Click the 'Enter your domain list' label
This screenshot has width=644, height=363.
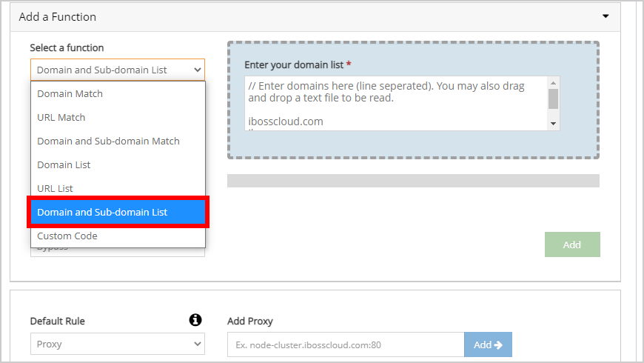(294, 65)
